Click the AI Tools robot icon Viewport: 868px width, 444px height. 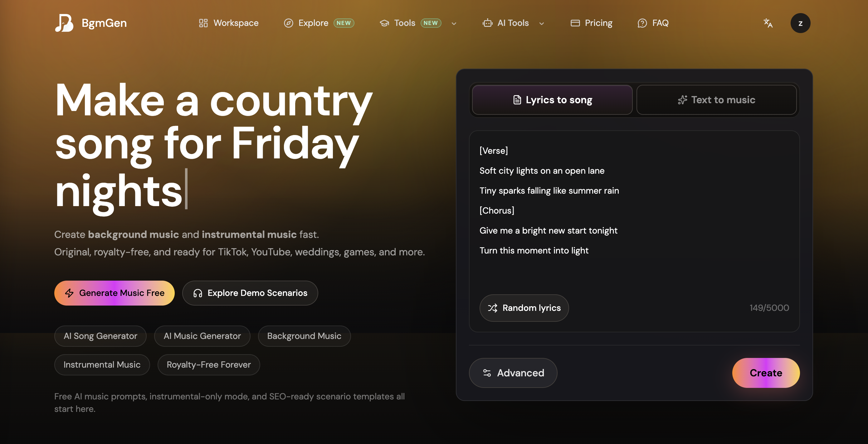point(487,23)
